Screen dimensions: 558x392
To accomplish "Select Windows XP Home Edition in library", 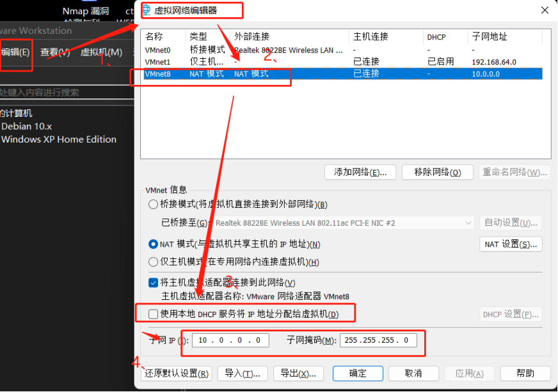I will [59, 139].
